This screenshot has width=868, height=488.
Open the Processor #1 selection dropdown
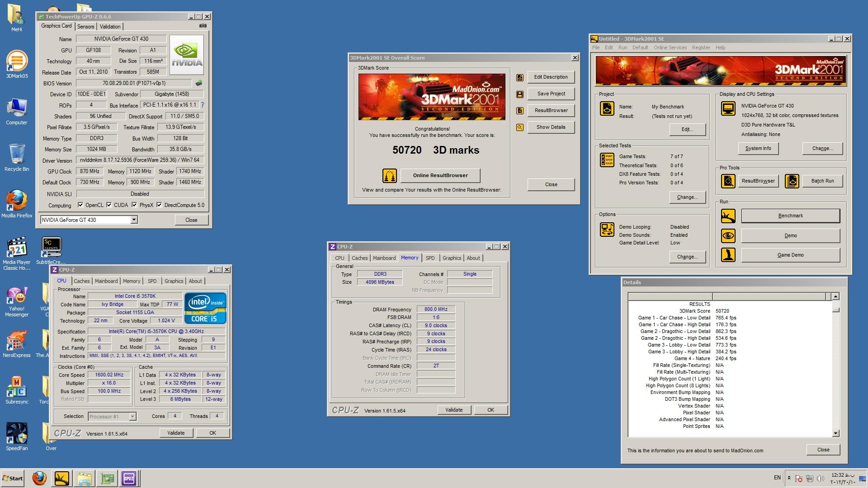[132, 417]
